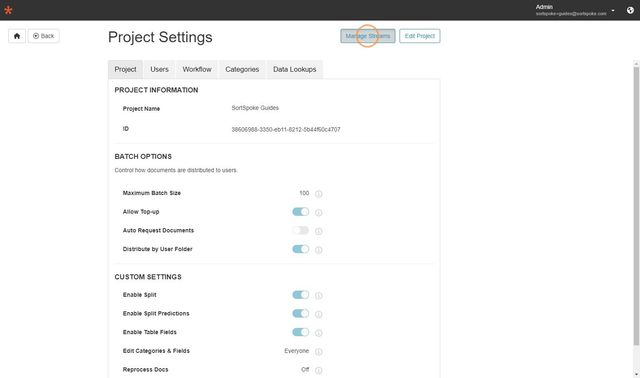Toggle Auto Request Documents switch
This screenshot has width=640, height=378.
(301, 230)
